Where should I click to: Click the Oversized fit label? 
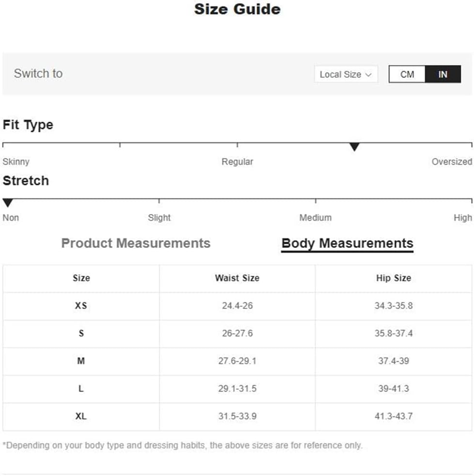coord(452,162)
